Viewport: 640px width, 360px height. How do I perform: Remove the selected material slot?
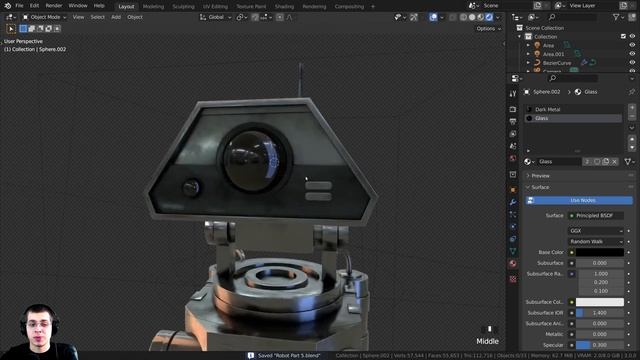(x=632, y=117)
